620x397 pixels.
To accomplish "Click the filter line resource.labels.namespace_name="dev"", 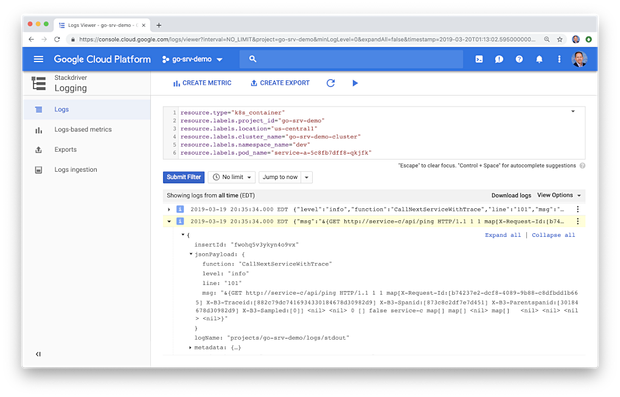I will (x=245, y=145).
